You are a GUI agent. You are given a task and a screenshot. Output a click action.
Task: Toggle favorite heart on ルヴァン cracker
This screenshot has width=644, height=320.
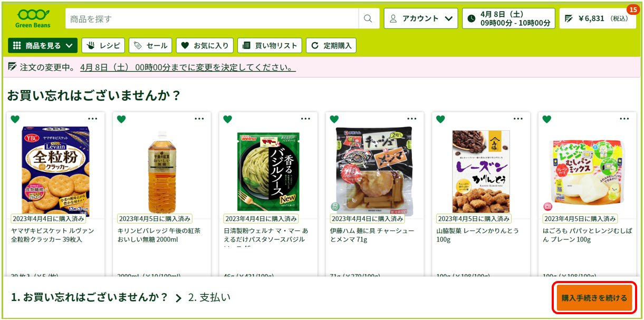pos(15,119)
